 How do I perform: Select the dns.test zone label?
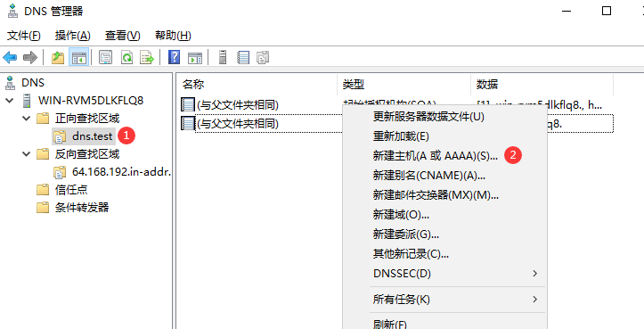click(93, 136)
